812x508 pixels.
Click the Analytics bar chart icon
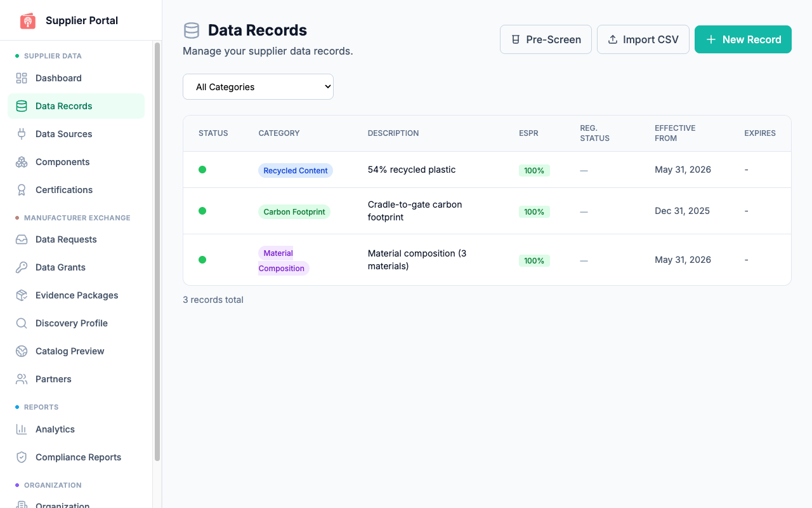(x=22, y=429)
